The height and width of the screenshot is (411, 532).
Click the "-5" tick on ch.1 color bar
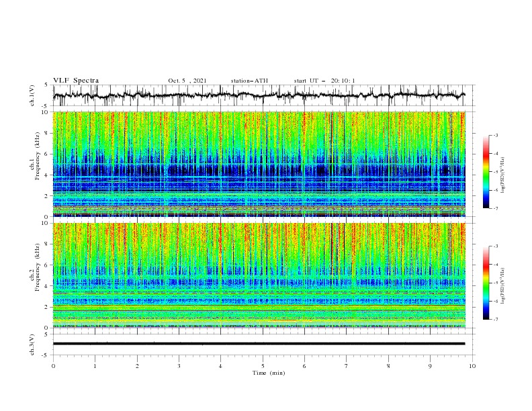tap(495, 172)
